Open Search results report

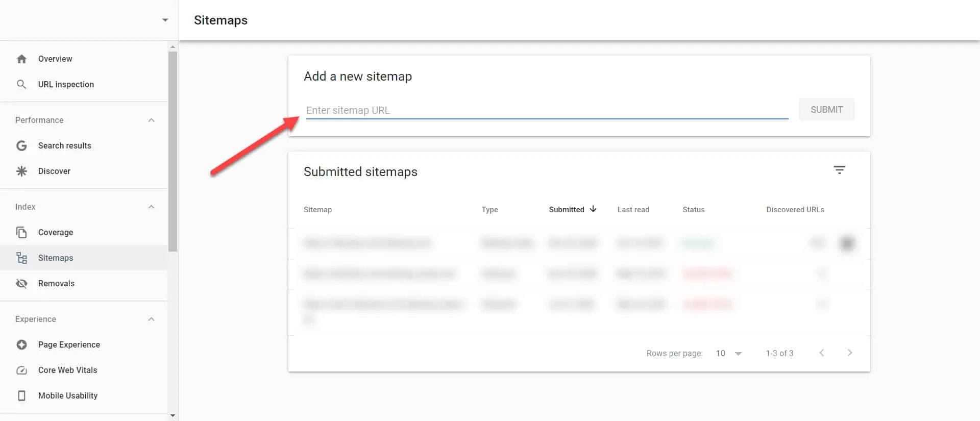(84, 145)
